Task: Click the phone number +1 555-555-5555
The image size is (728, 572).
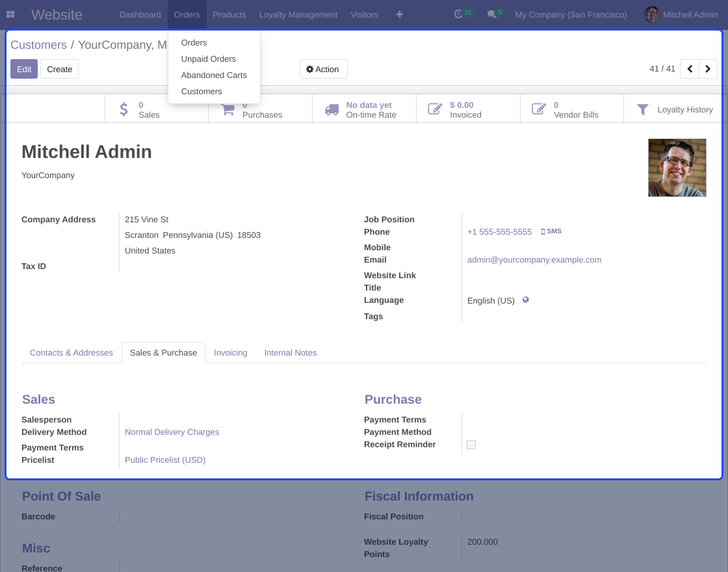Action: click(x=500, y=231)
